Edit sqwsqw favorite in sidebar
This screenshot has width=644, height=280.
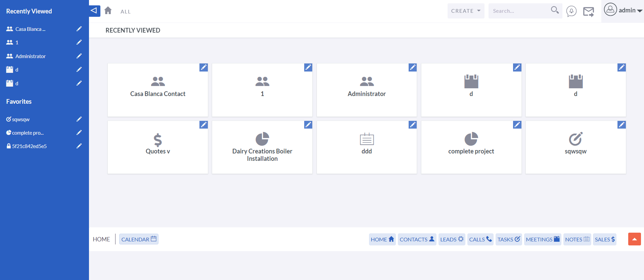click(79, 119)
